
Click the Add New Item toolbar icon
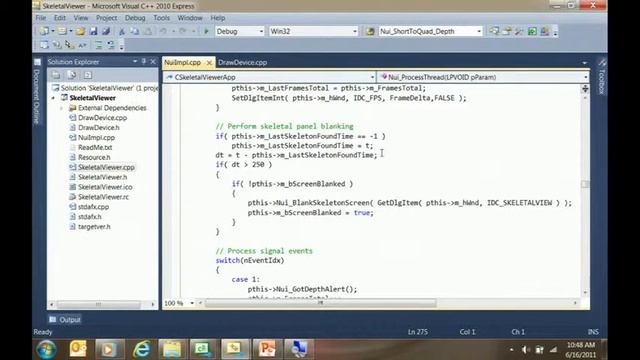(62, 31)
